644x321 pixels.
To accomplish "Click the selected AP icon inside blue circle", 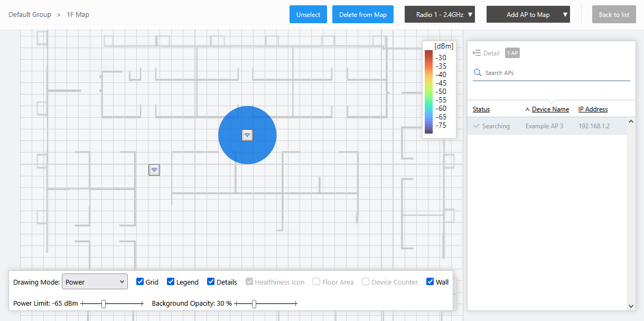I will click(247, 135).
